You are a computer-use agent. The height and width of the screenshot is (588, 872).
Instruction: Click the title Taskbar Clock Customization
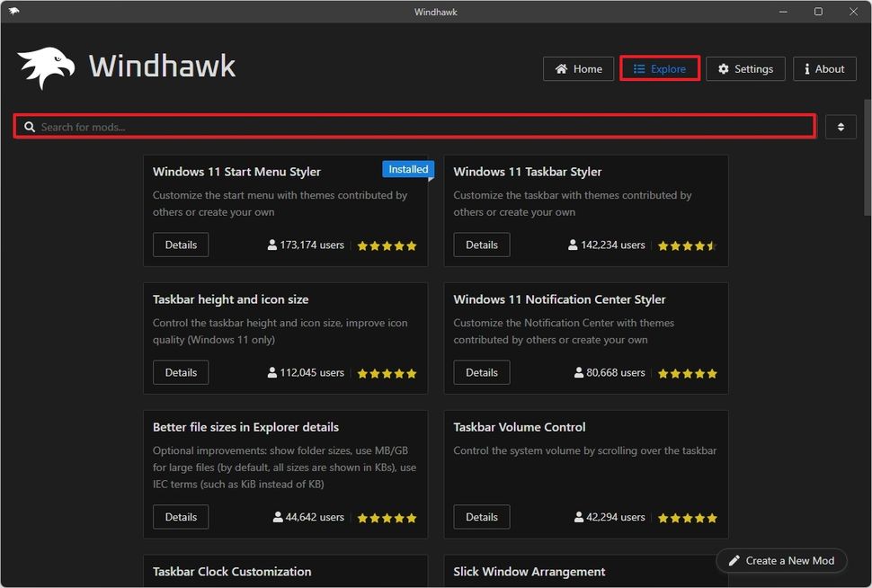(232, 572)
